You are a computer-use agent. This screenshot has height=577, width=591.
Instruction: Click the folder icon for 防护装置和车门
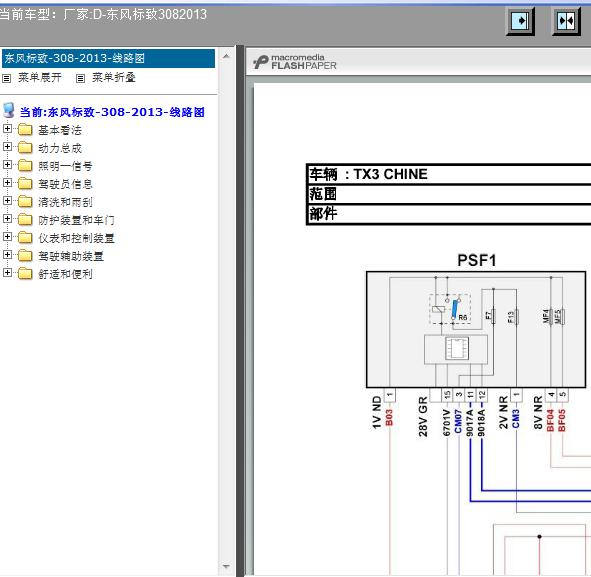click(25, 220)
